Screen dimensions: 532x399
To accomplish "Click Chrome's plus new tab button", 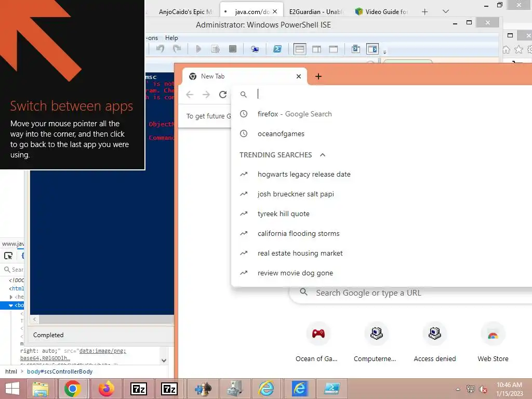I will 318,76.
